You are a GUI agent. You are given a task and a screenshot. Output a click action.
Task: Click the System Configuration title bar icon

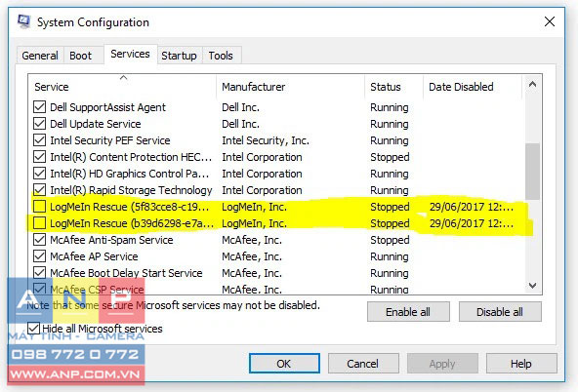(24, 21)
